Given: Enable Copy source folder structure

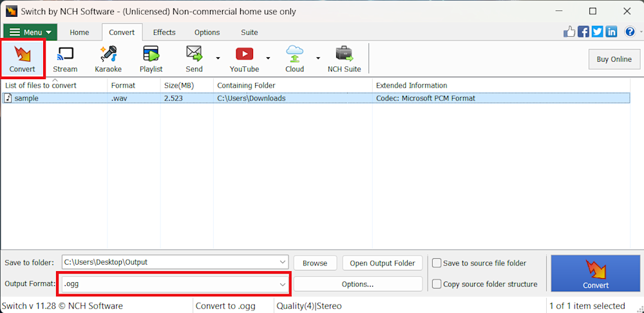Looking at the screenshot, I should pyautogui.click(x=437, y=284).
